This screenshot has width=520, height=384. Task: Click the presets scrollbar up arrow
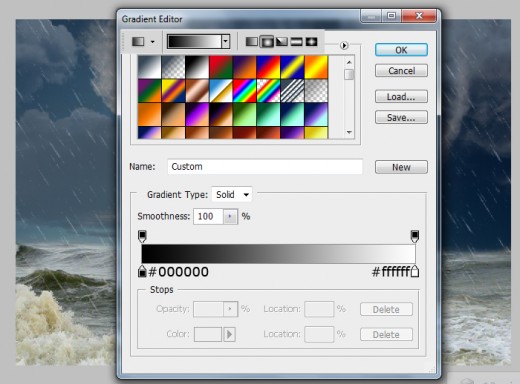tap(349, 62)
